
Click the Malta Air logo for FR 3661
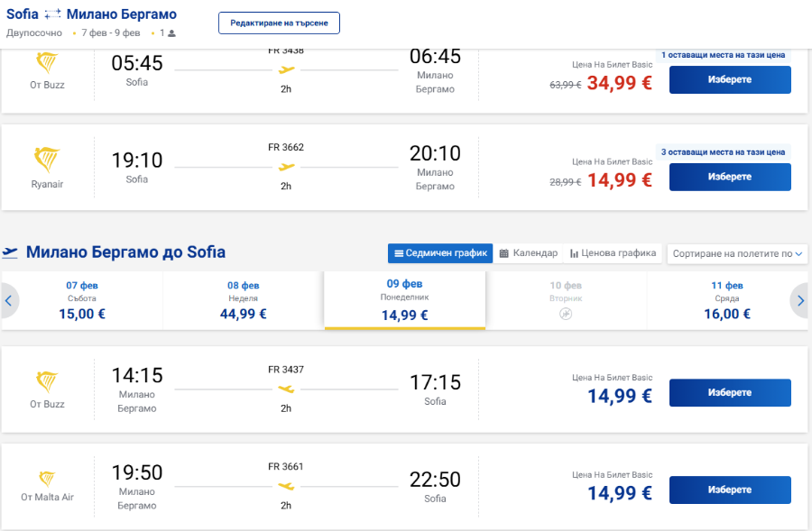(x=47, y=478)
